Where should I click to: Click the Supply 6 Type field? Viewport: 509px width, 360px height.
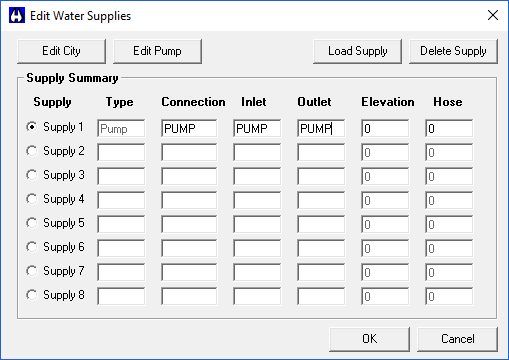pos(121,248)
